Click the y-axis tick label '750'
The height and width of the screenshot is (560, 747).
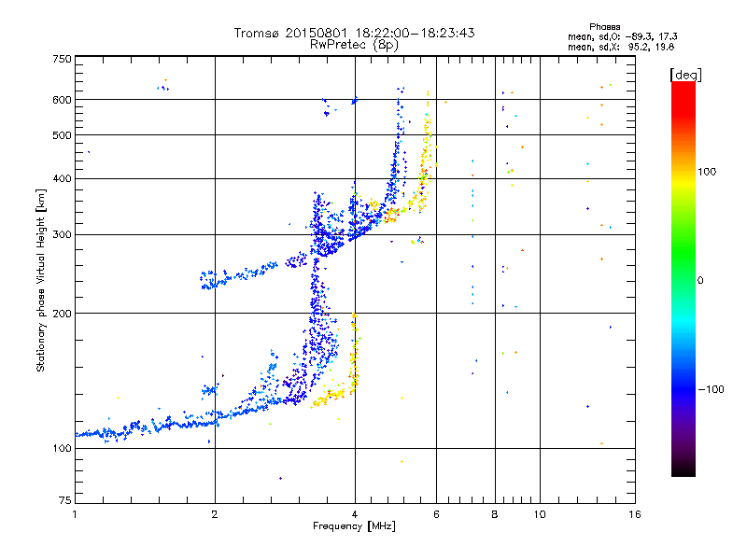click(62, 59)
